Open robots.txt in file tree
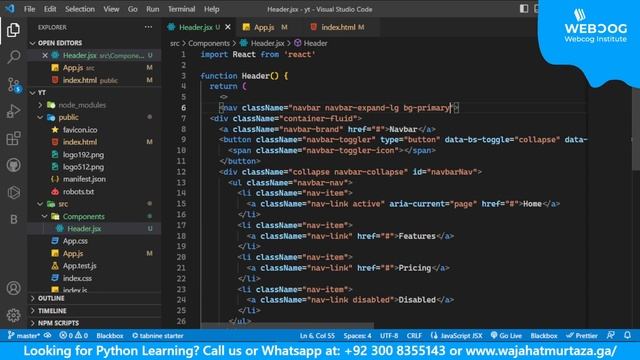The image size is (640, 360). 78,191
